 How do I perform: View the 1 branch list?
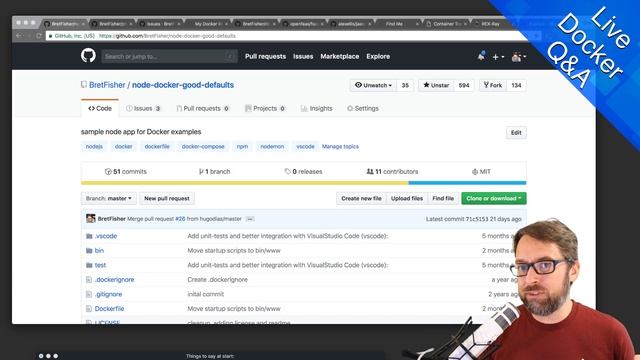(x=215, y=171)
